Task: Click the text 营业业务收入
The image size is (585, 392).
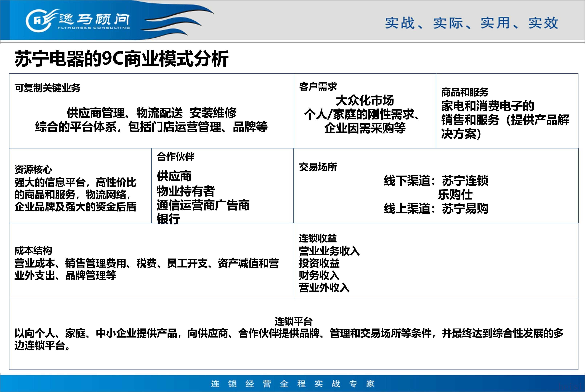Action: (x=329, y=251)
